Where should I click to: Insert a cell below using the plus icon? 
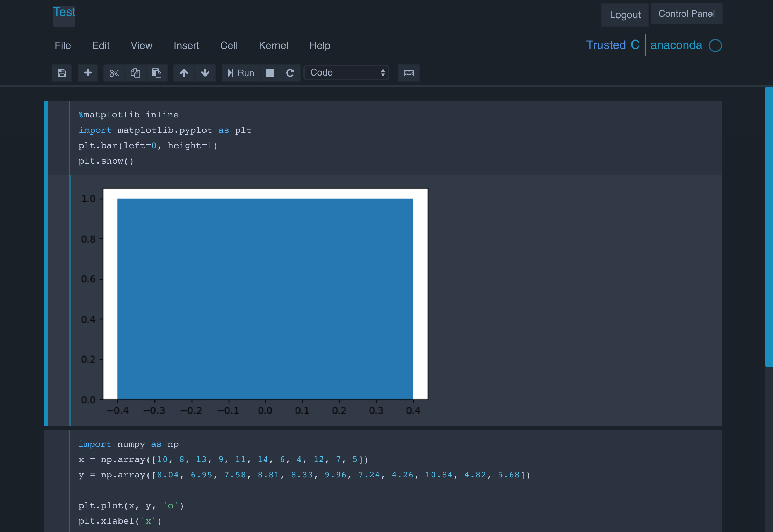(x=88, y=73)
